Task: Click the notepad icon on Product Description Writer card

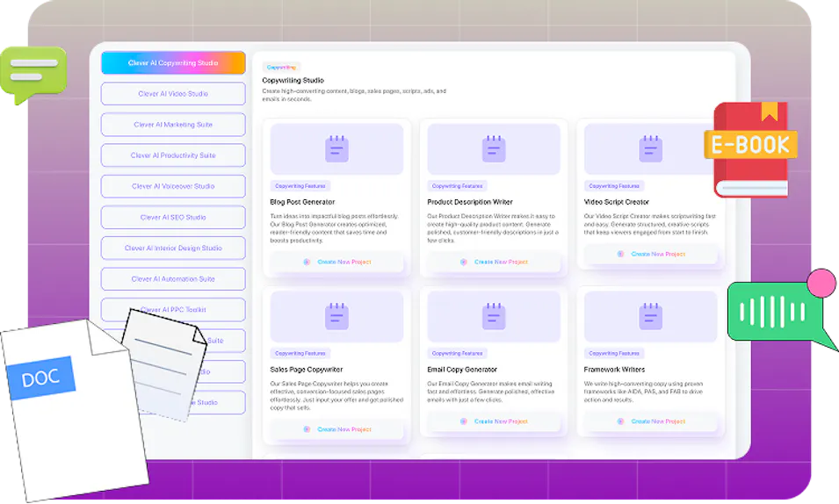Action: click(x=494, y=149)
